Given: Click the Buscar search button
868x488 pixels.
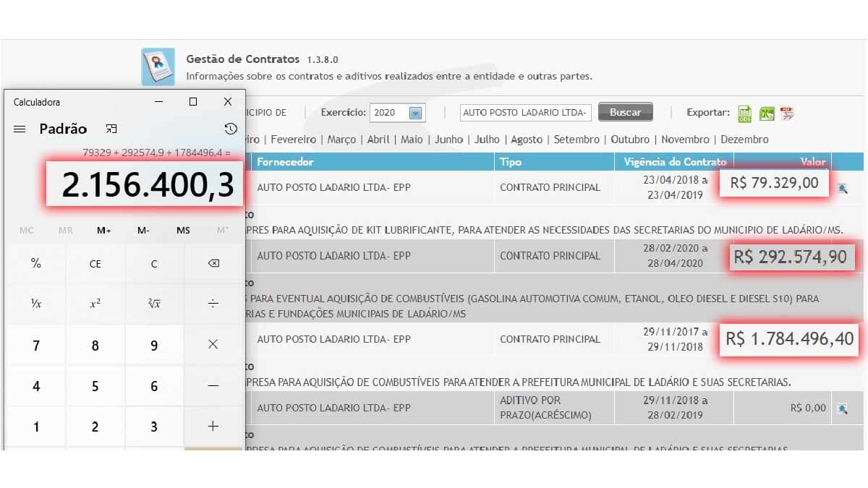Looking at the screenshot, I should [x=625, y=112].
